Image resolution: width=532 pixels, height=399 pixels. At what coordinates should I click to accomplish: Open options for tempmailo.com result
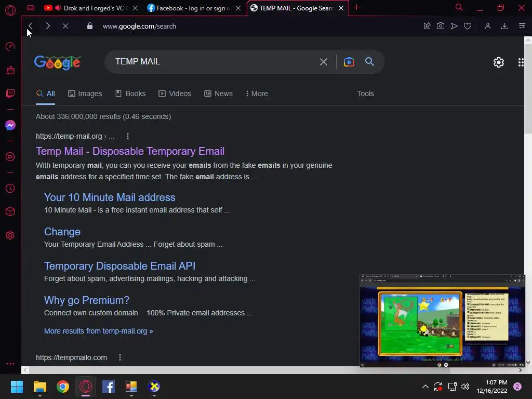[120, 357]
